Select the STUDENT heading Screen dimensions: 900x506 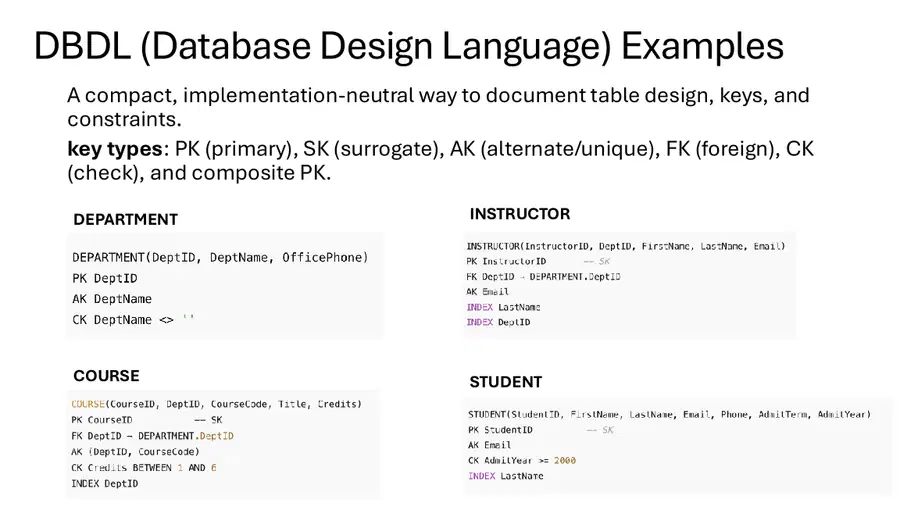(506, 382)
